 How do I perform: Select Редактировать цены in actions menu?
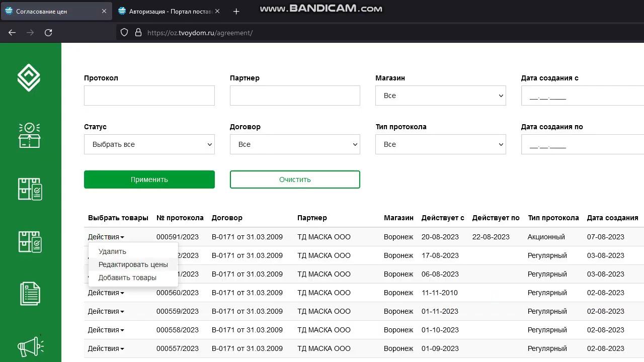pos(133,264)
